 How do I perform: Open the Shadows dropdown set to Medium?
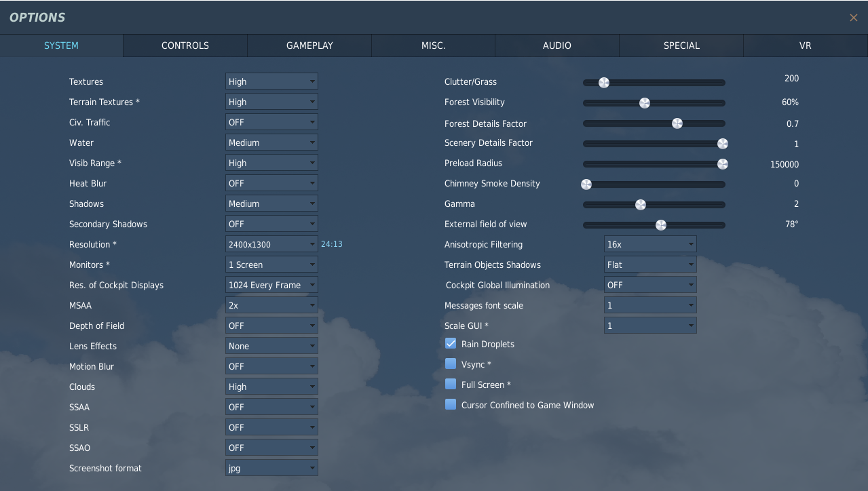pos(271,203)
